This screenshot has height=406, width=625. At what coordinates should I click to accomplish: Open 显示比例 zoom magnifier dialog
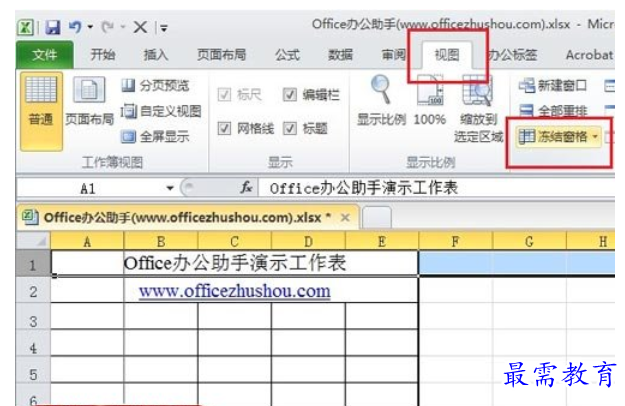click(x=381, y=101)
